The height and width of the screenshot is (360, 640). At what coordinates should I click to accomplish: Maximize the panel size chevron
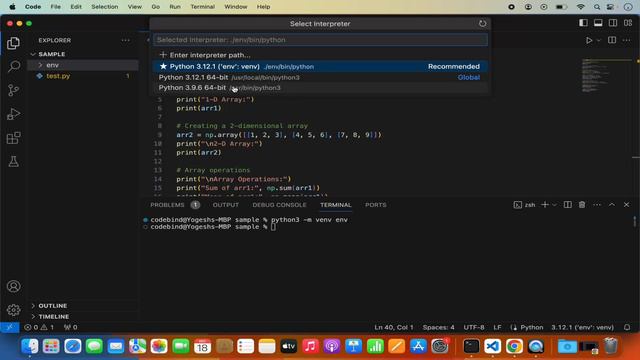612,204
